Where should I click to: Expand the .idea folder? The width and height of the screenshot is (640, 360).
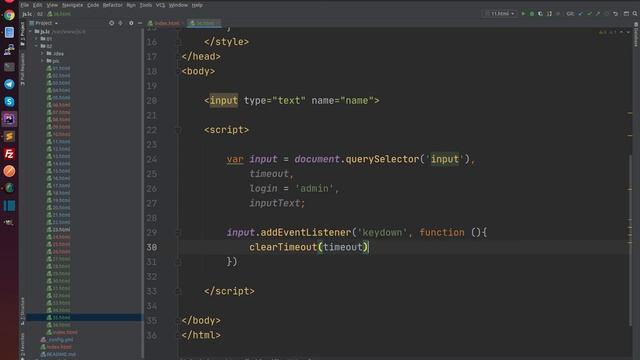pyautogui.click(x=42, y=53)
